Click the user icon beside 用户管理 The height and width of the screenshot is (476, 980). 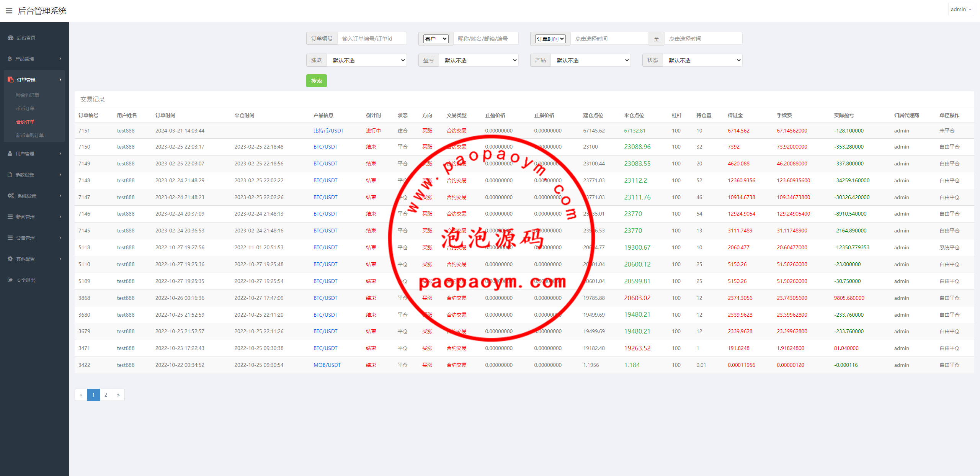pos(10,154)
